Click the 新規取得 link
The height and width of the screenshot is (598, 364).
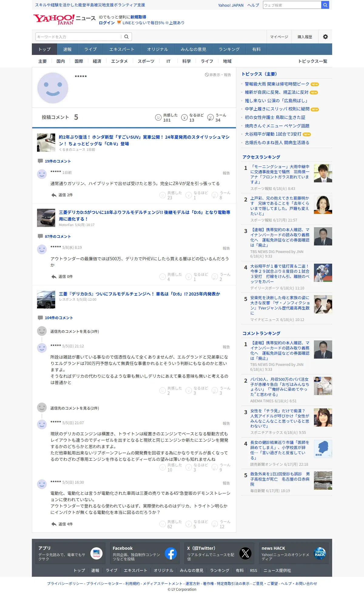pyautogui.click(x=138, y=17)
